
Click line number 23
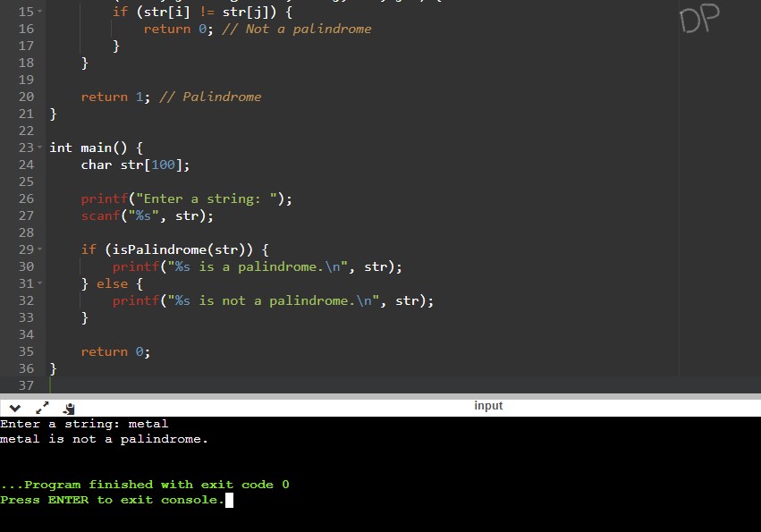point(26,147)
